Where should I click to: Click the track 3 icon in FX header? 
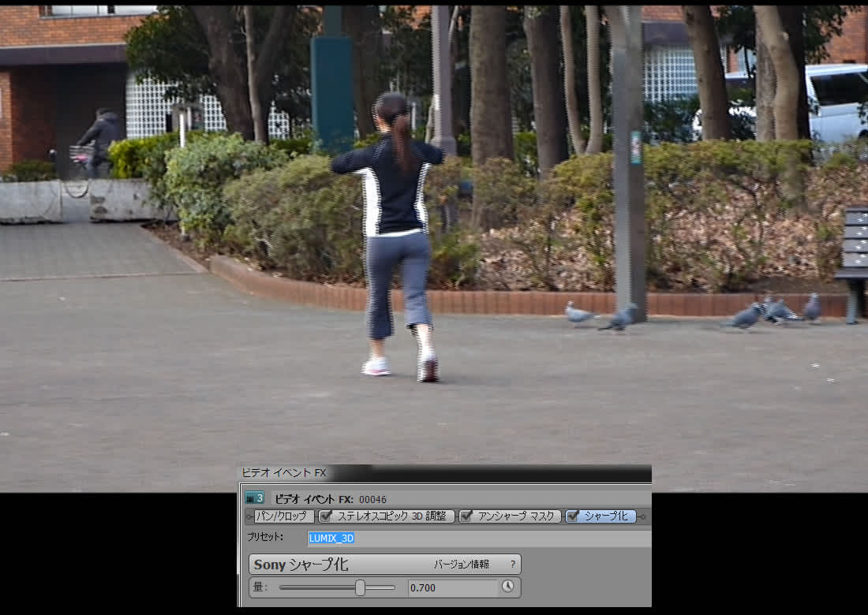coord(254,498)
